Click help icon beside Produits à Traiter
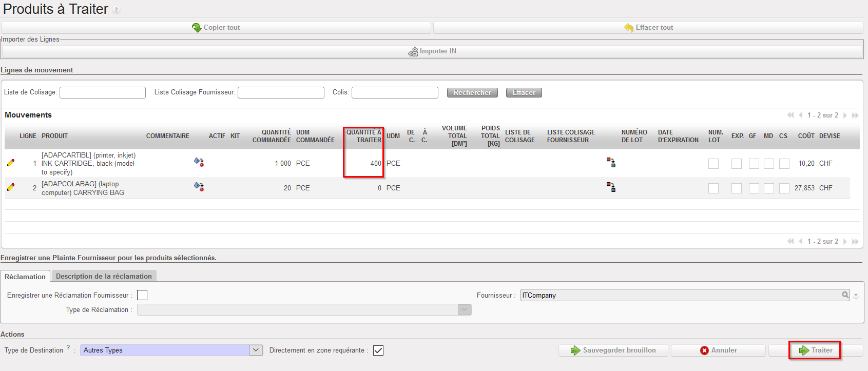Viewport: 868px width, 371px height. (117, 10)
